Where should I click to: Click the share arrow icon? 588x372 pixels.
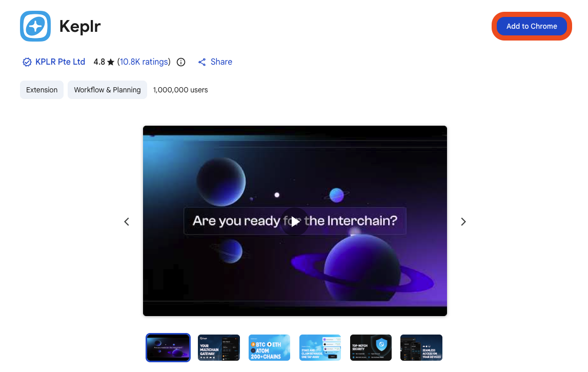point(202,62)
